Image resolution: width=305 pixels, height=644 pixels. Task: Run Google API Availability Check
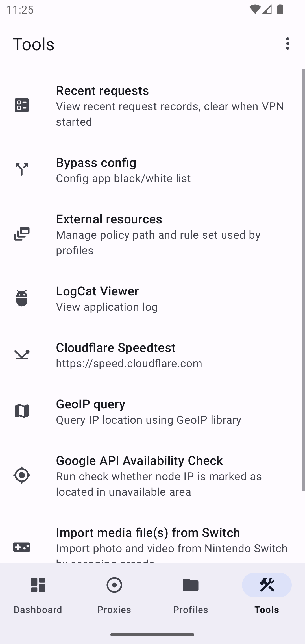point(169,476)
